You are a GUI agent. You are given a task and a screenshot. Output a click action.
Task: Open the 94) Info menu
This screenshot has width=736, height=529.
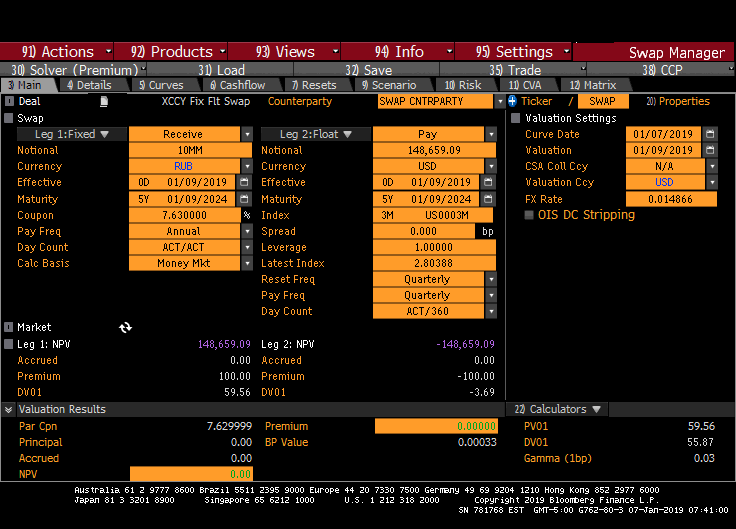click(398, 52)
